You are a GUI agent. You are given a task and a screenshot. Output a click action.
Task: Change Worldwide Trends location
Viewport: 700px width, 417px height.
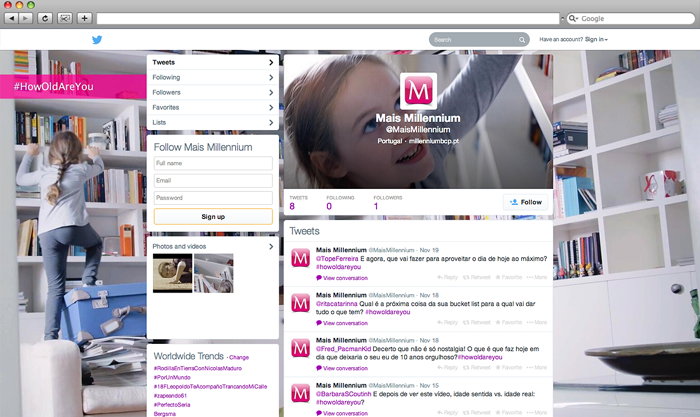coord(239,358)
